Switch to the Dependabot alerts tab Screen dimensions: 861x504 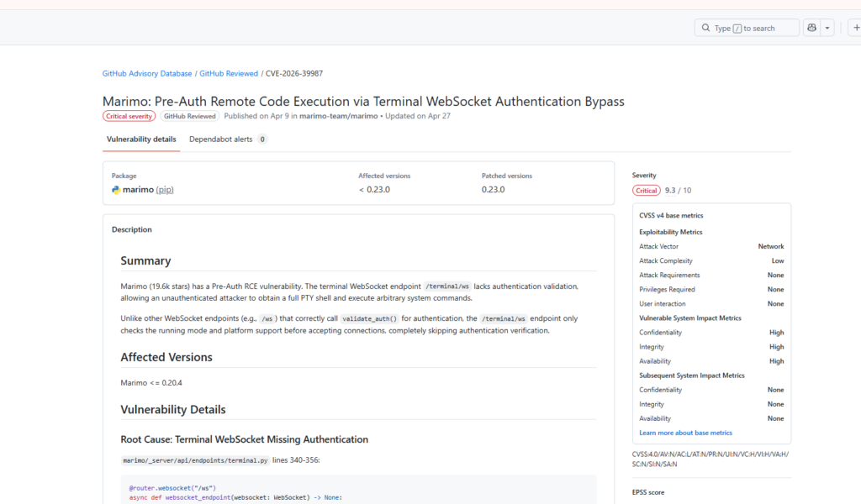[228, 139]
